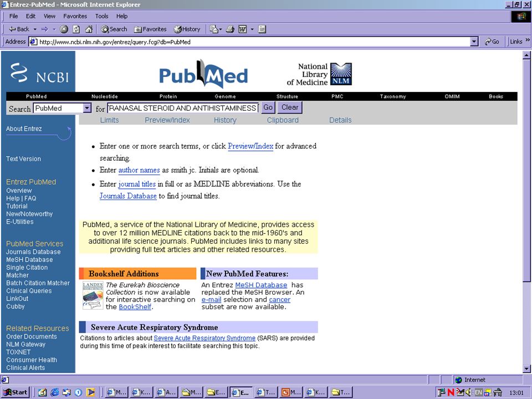Click the browser address bar URL field
532x399 pixels.
[250, 42]
